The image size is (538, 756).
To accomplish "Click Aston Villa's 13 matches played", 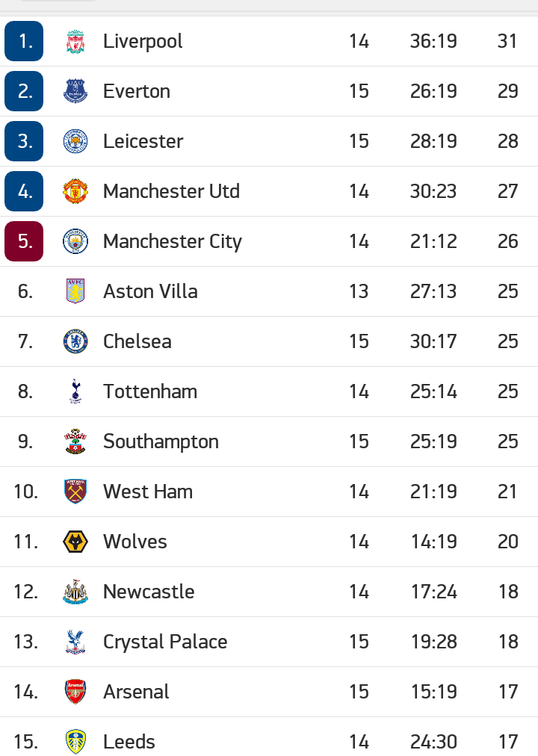I will pyautogui.click(x=359, y=291).
